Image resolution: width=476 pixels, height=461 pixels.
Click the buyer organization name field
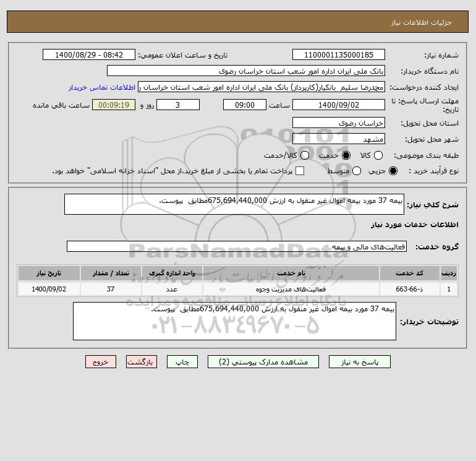coord(246,71)
